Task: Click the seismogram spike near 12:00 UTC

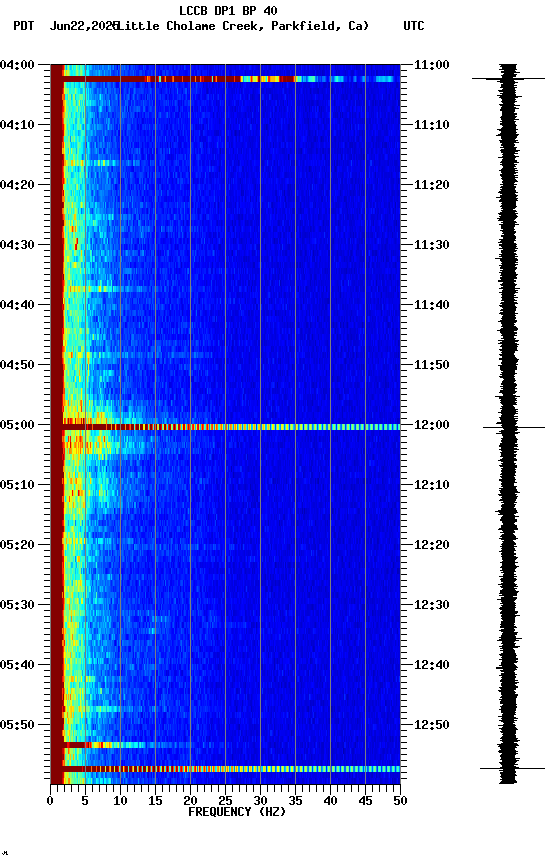Action: click(x=513, y=427)
